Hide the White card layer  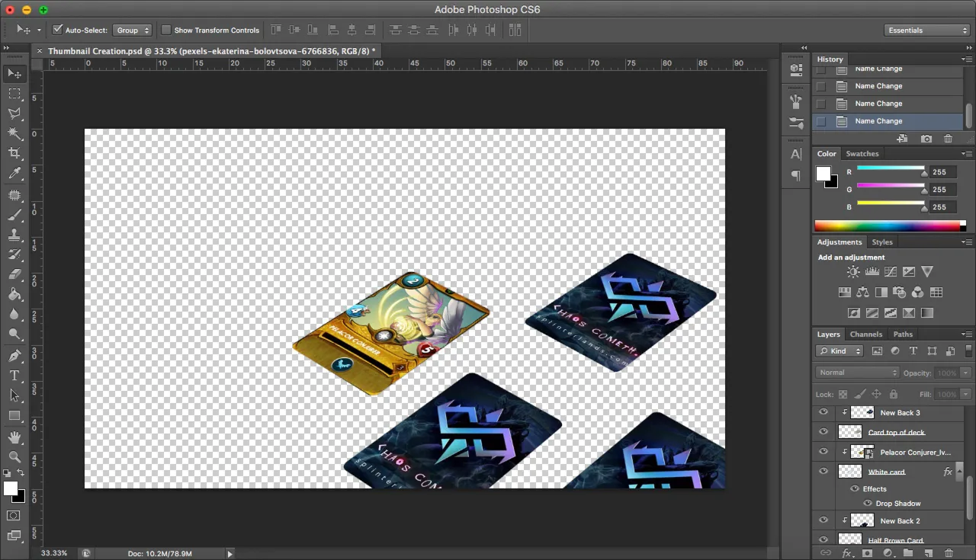[x=823, y=472]
